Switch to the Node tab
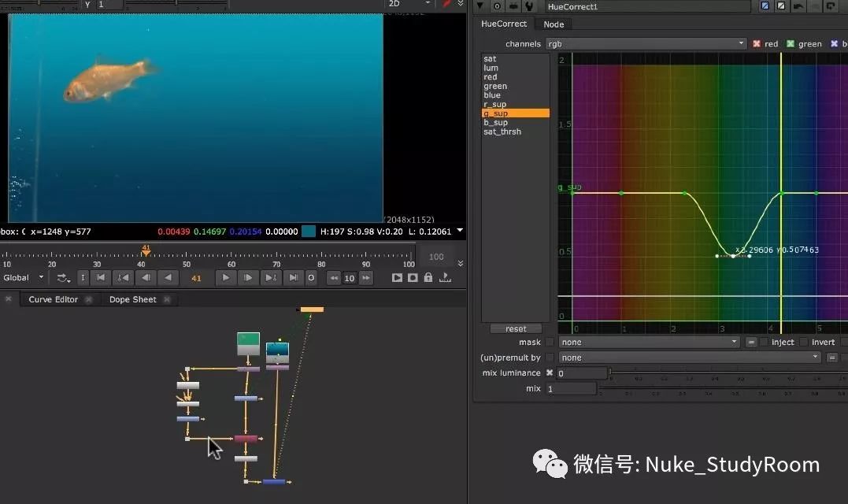 pyautogui.click(x=554, y=24)
